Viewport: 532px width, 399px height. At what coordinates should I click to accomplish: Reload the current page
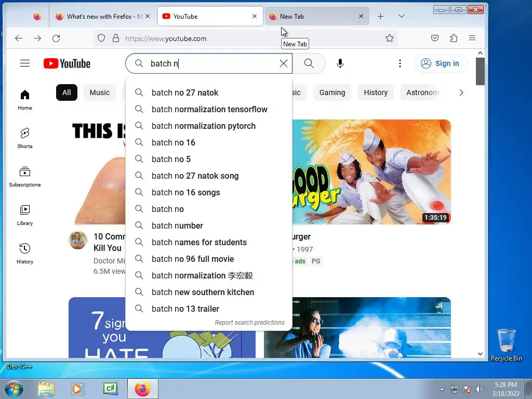pyautogui.click(x=56, y=38)
